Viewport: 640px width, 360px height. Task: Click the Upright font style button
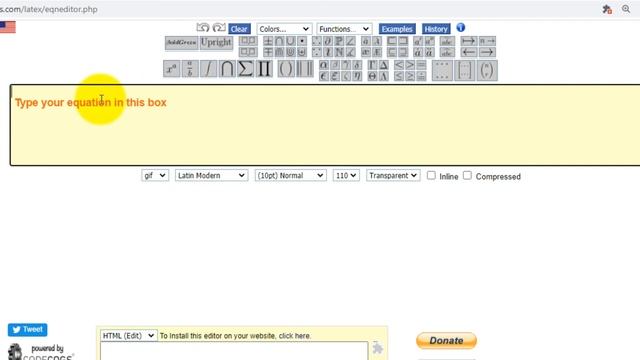point(216,43)
